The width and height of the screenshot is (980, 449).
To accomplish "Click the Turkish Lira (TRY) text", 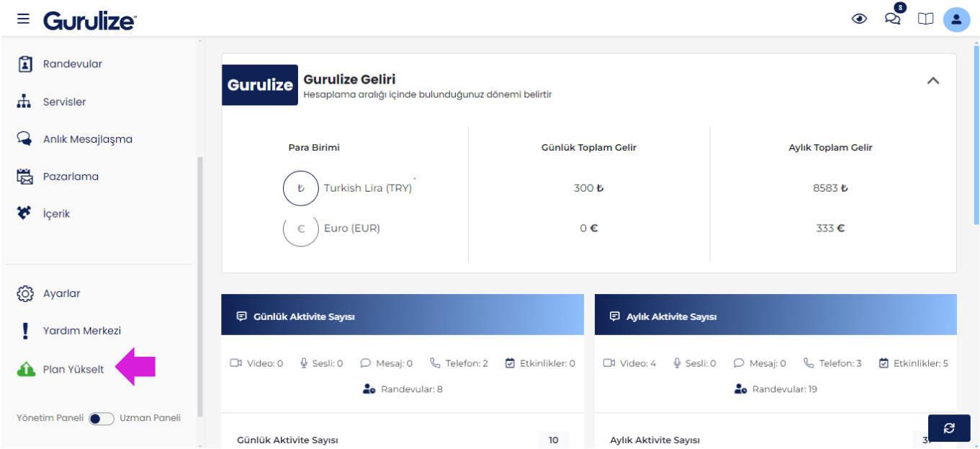I will pos(368,188).
